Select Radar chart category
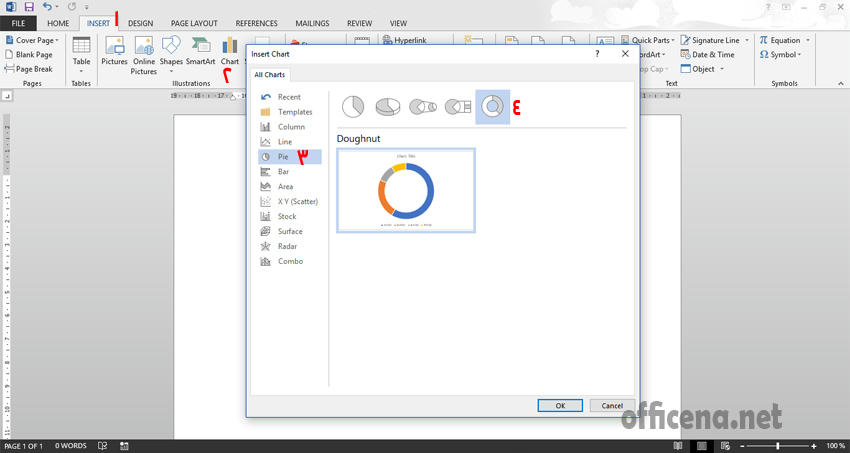850x453 pixels. point(289,246)
